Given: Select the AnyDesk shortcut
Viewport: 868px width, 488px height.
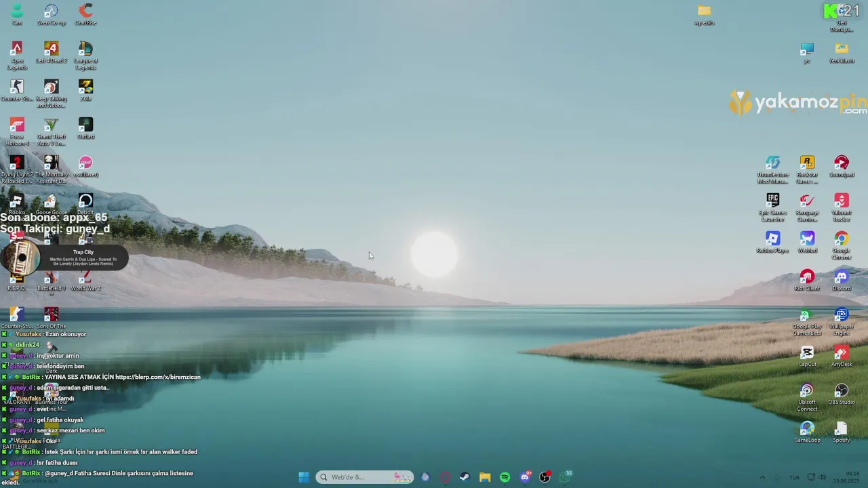Looking at the screenshot, I should tap(842, 356).
